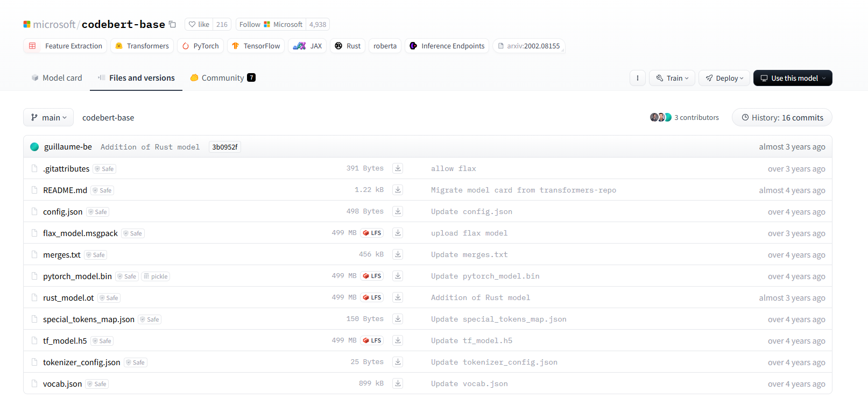Viewport: 868px width, 420px height.
Task: Open the main branch dropdown
Action: (x=48, y=117)
